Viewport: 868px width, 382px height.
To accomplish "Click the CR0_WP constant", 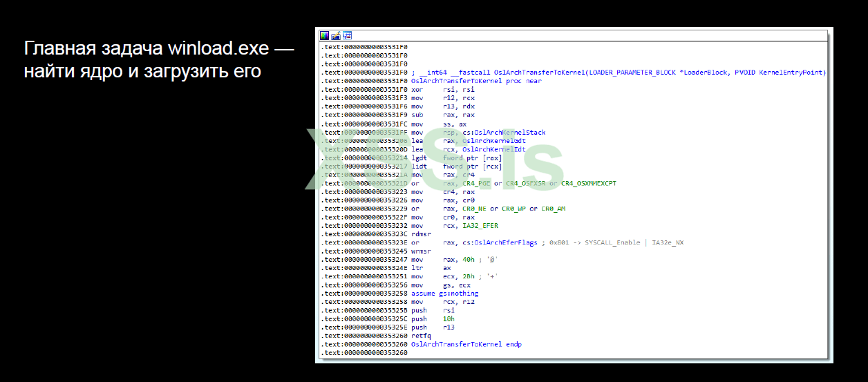I will [514, 209].
